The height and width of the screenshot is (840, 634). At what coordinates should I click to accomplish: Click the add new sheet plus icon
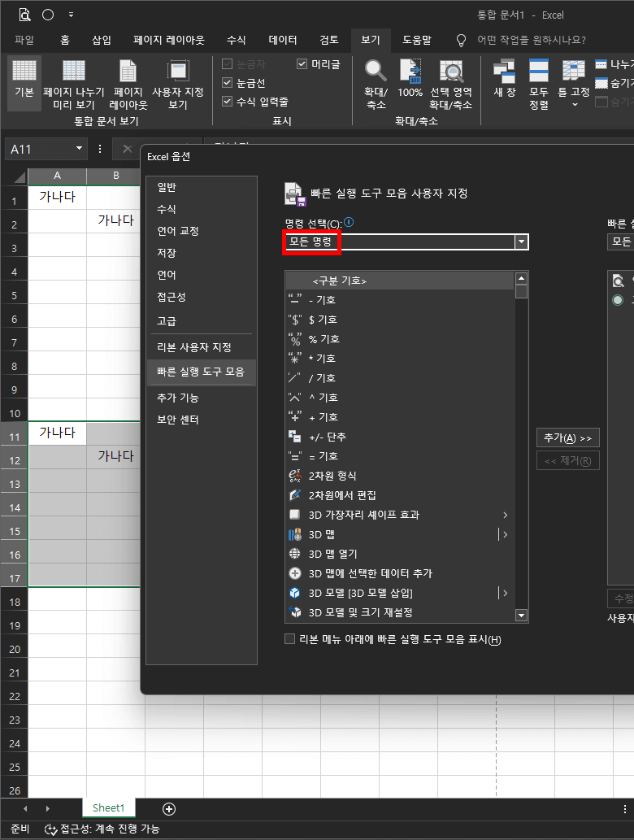click(x=169, y=809)
